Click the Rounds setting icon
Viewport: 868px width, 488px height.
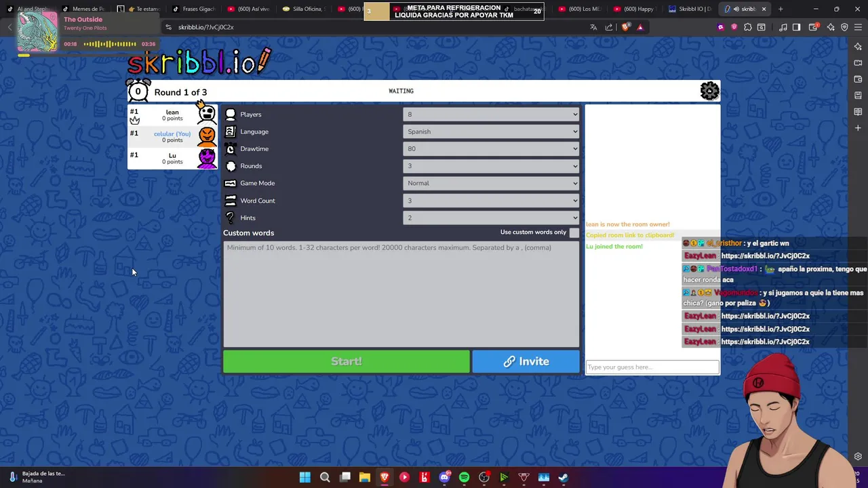[x=231, y=166]
